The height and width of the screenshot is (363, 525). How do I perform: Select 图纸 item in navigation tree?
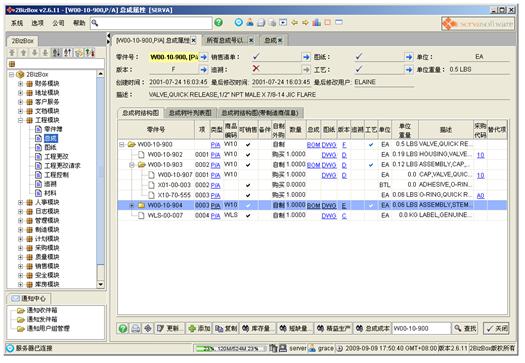[50, 147]
